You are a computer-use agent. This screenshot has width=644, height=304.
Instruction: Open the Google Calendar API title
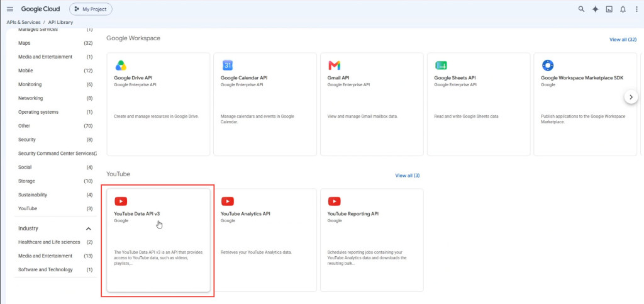tap(244, 77)
